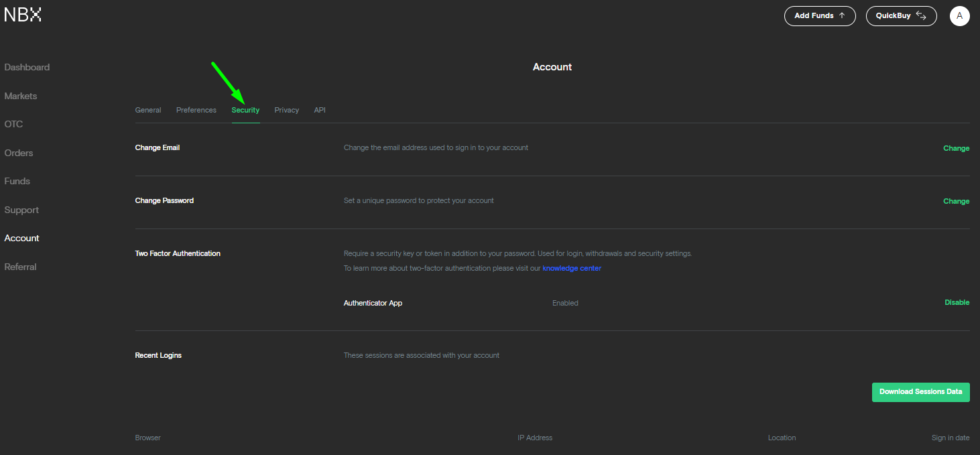Viewport: 980px width, 455px height.
Task: Open the knowledge center link
Action: coord(572,268)
